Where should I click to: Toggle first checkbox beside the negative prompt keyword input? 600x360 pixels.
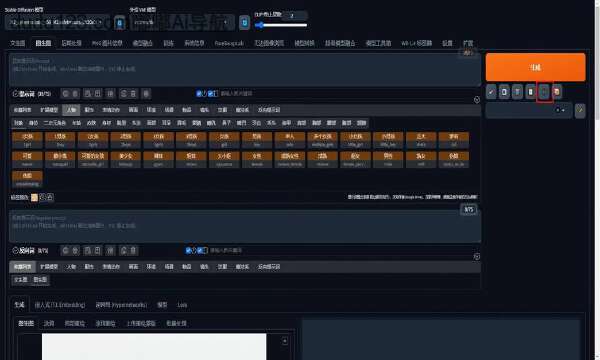(x=188, y=250)
